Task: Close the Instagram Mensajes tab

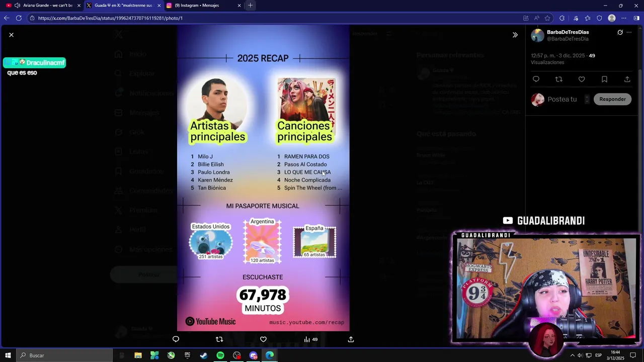Action: pyautogui.click(x=239, y=6)
